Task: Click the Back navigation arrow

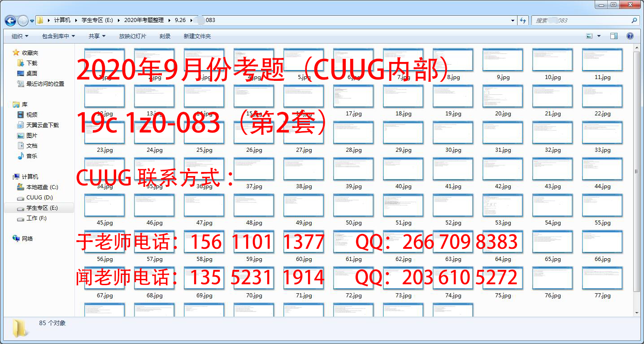Action: click(11, 21)
